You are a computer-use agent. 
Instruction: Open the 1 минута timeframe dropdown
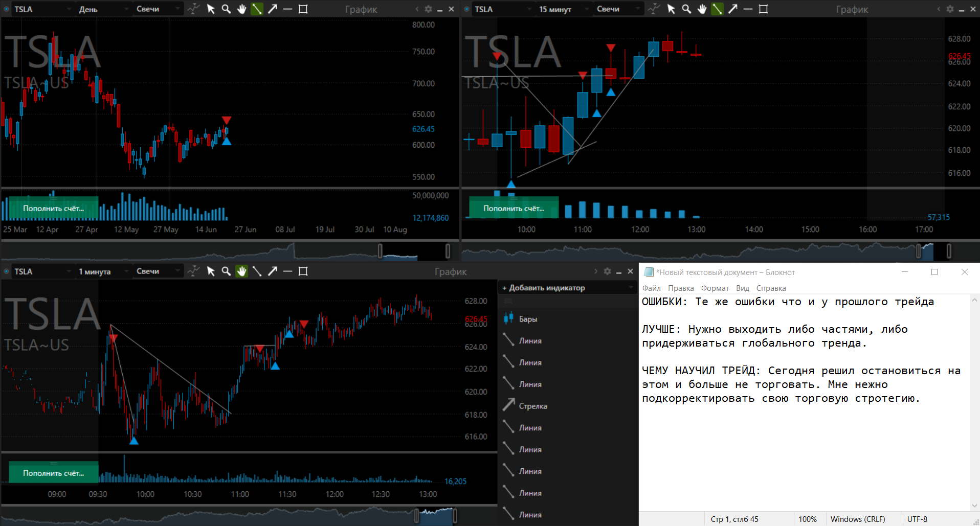[104, 271]
